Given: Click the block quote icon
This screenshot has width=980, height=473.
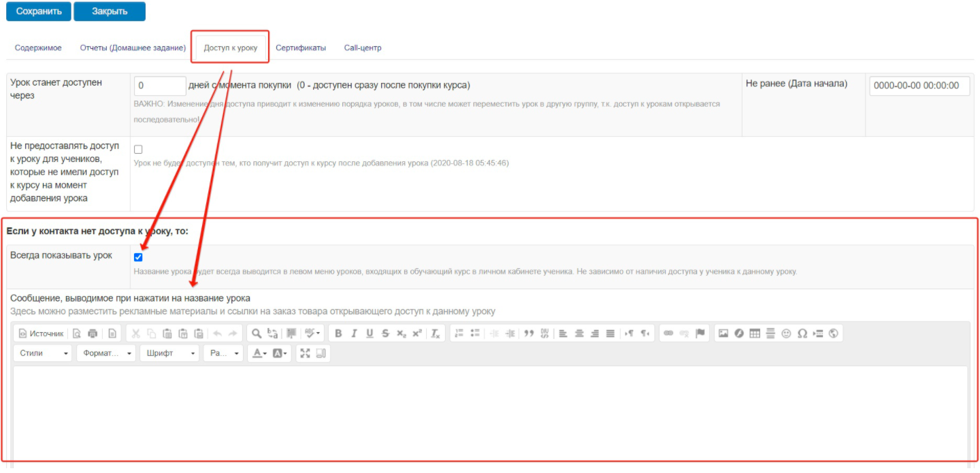Looking at the screenshot, I should pyautogui.click(x=529, y=333).
